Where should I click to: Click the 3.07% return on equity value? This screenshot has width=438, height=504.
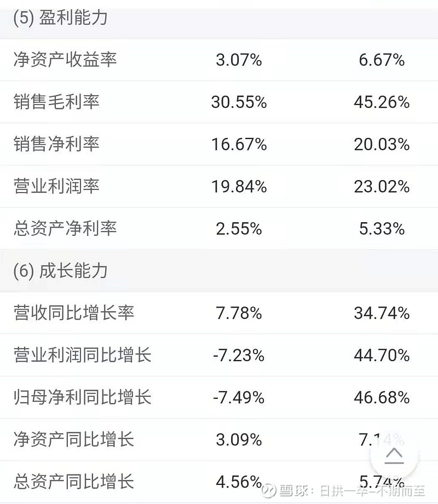tap(239, 59)
